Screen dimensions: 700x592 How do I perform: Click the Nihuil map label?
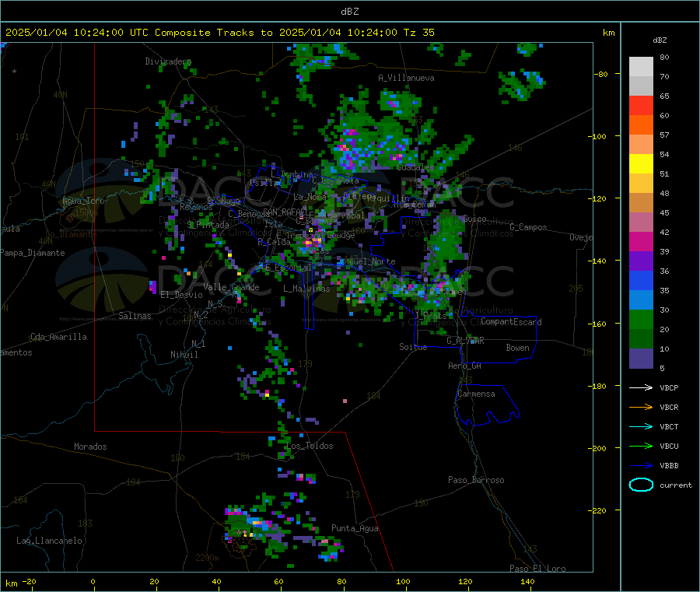click(x=184, y=355)
